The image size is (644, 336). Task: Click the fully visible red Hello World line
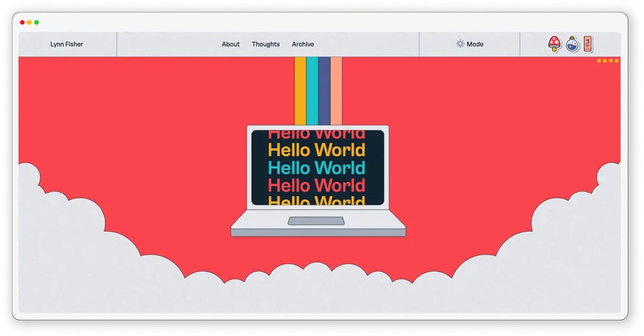pyautogui.click(x=317, y=185)
